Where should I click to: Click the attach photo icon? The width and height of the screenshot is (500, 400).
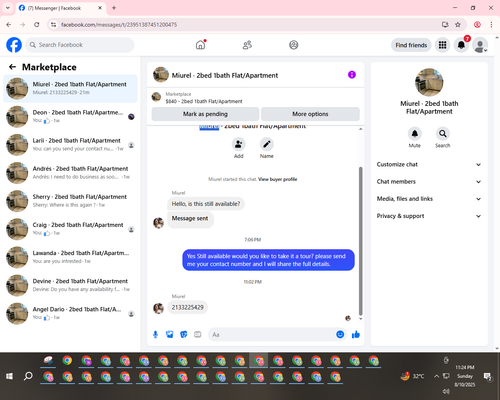(170, 334)
